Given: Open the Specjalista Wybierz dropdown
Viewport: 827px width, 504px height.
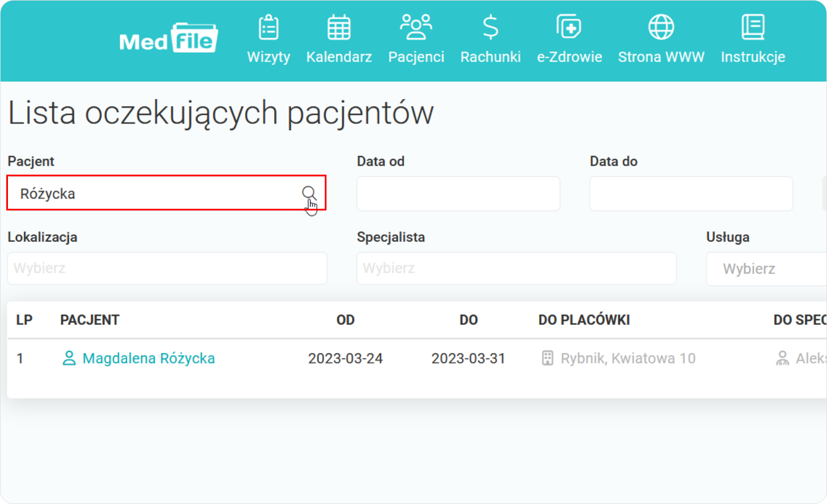Looking at the screenshot, I should coord(516,268).
